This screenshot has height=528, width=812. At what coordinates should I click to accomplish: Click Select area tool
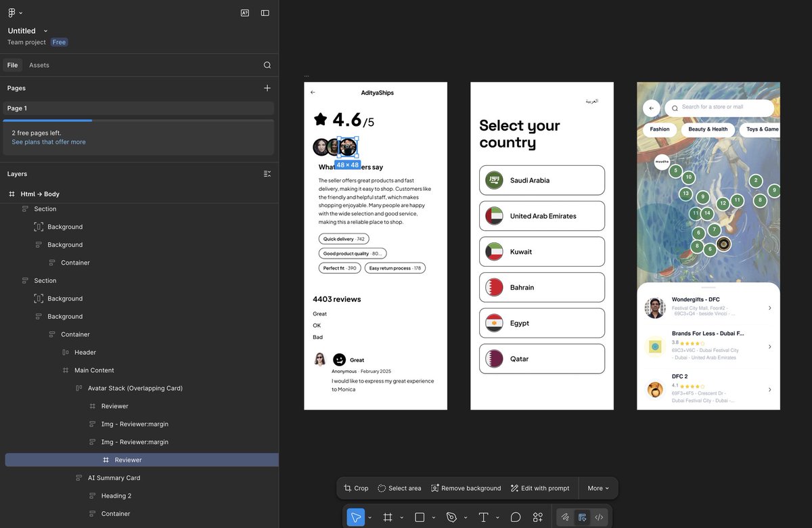click(399, 488)
